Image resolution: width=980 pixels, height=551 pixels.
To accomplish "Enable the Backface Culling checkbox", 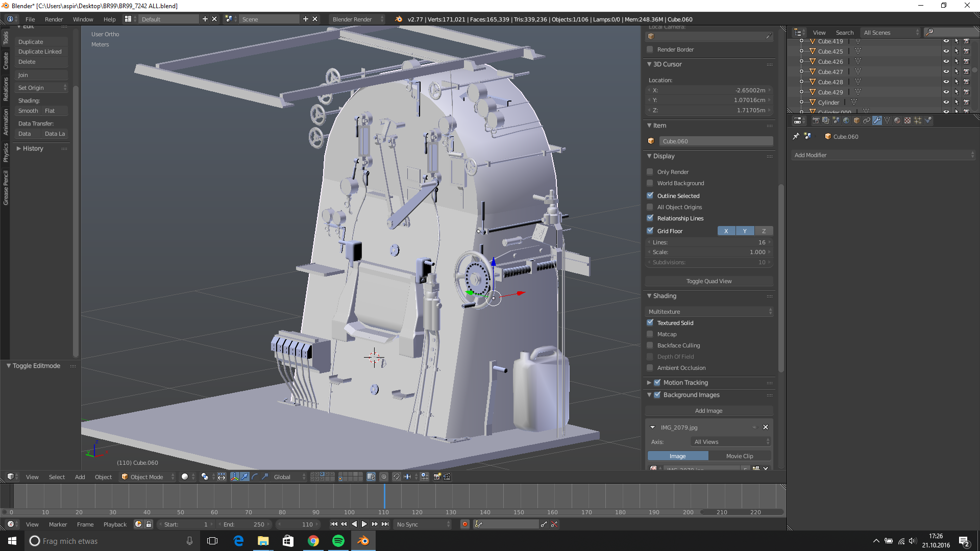I will click(650, 345).
